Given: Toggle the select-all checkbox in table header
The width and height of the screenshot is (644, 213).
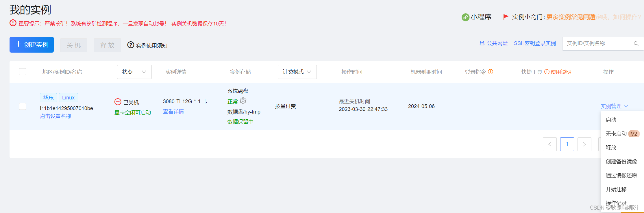Looking at the screenshot, I should 23,72.
